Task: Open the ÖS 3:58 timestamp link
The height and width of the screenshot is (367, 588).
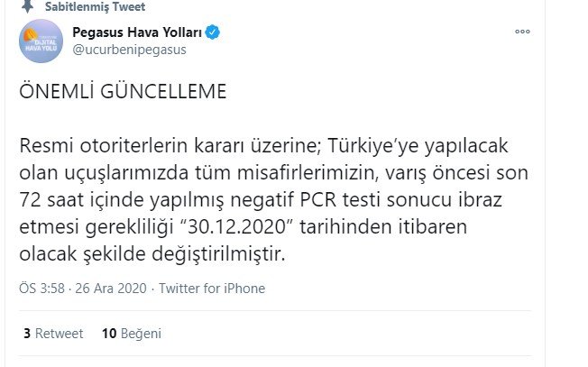Action: coord(42,289)
